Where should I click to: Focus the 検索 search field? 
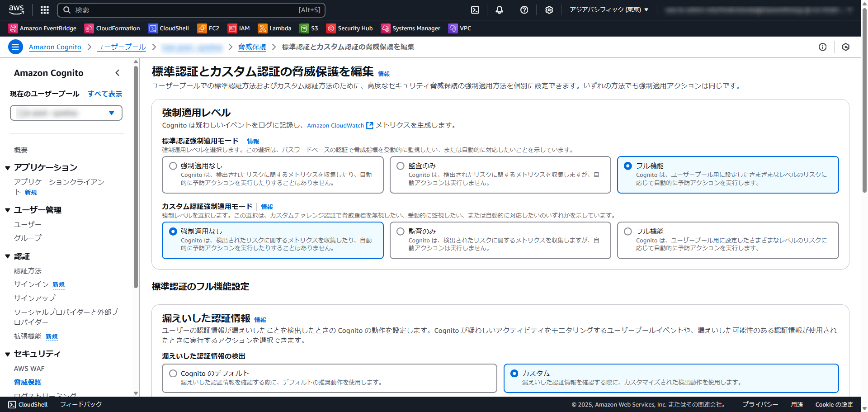pyautogui.click(x=191, y=10)
